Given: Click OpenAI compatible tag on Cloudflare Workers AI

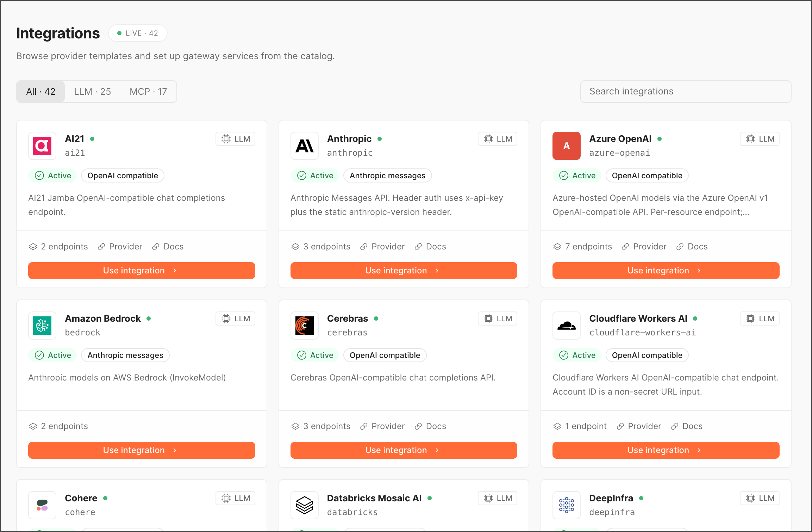Looking at the screenshot, I should pyautogui.click(x=647, y=355).
